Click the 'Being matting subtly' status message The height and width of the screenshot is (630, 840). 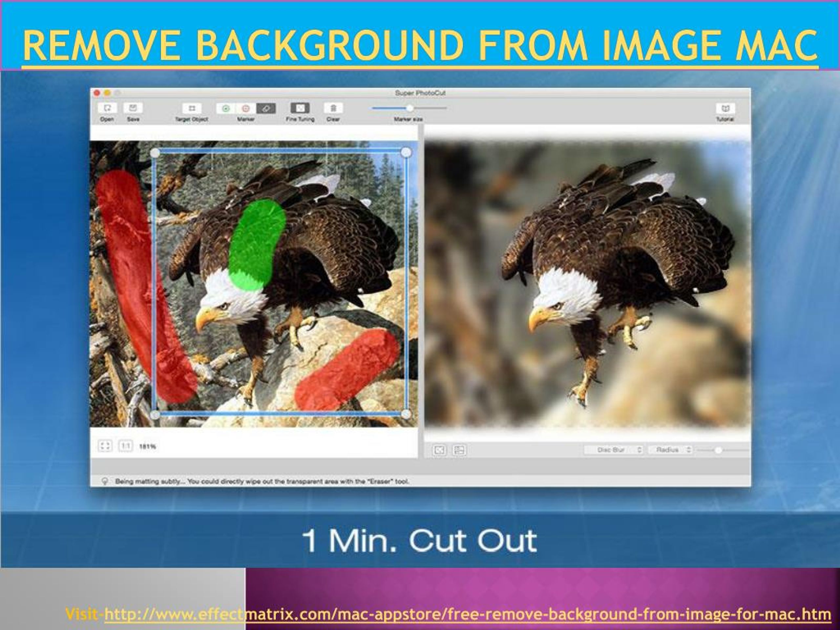click(262, 481)
